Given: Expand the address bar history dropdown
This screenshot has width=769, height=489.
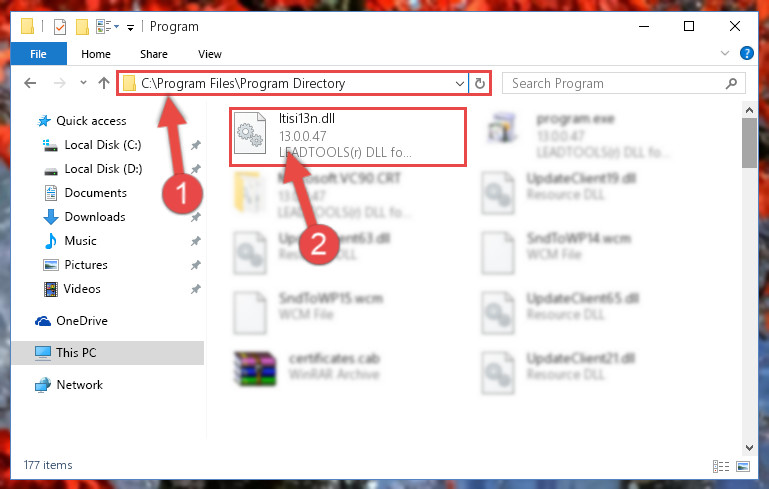Looking at the screenshot, I should click(460, 83).
